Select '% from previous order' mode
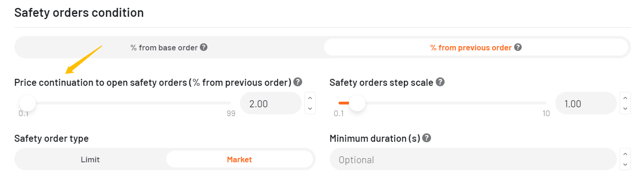This screenshot has width=644, height=194. point(476,48)
